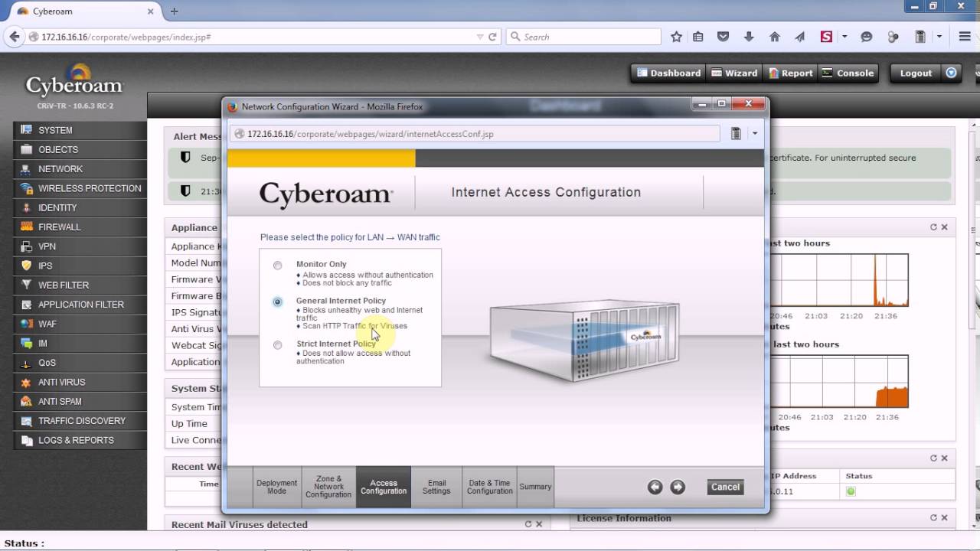Click the wizard back arrow button
Viewport: 980px width, 551px height.
[655, 487]
